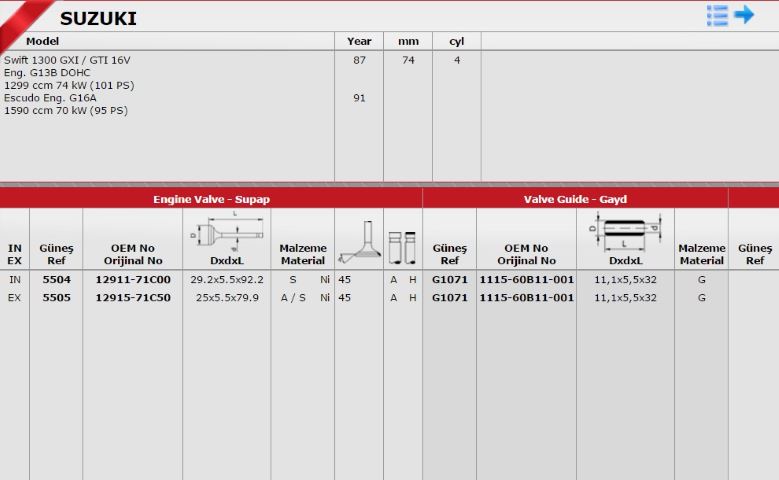Click the engine valve Güneş Ref header
This screenshot has height=480, width=779.
56,254
